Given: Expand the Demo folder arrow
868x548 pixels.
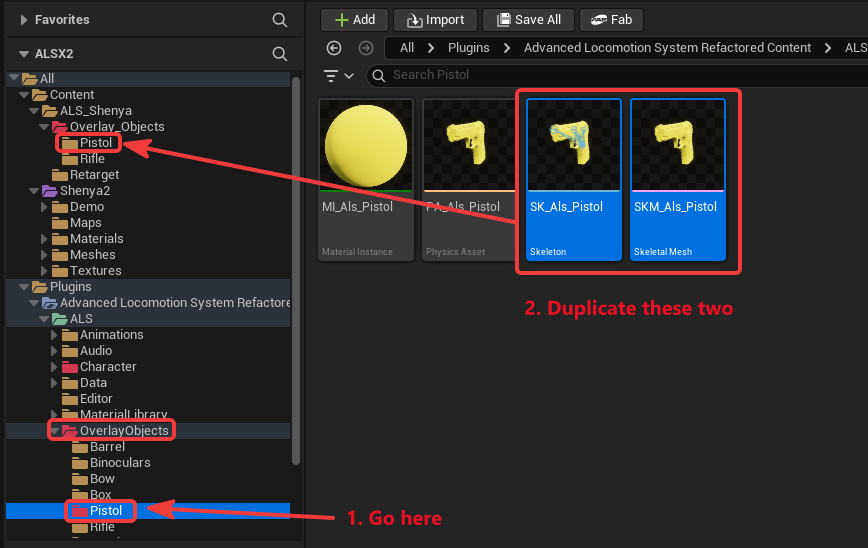Looking at the screenshot, I should click(x=44, y=207).
